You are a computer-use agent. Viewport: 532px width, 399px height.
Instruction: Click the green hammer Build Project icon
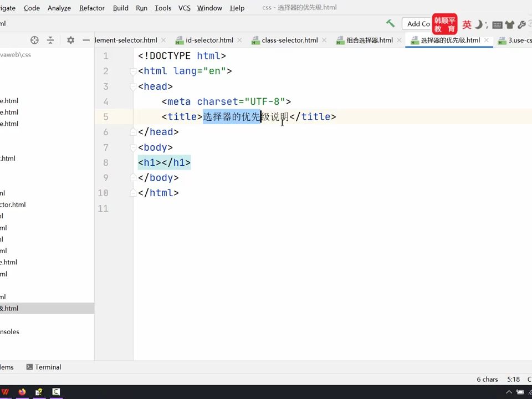(x=390, y=23)
